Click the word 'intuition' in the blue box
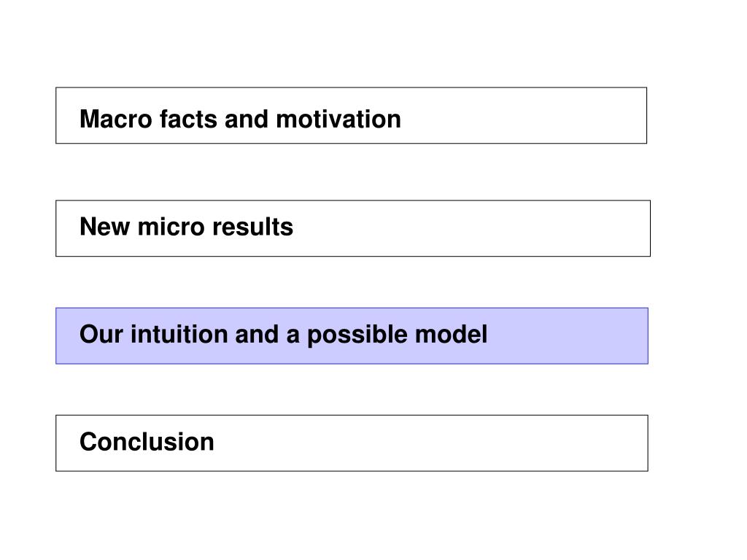The width and height of the screenshot is (747, 560). pos(179,334)
